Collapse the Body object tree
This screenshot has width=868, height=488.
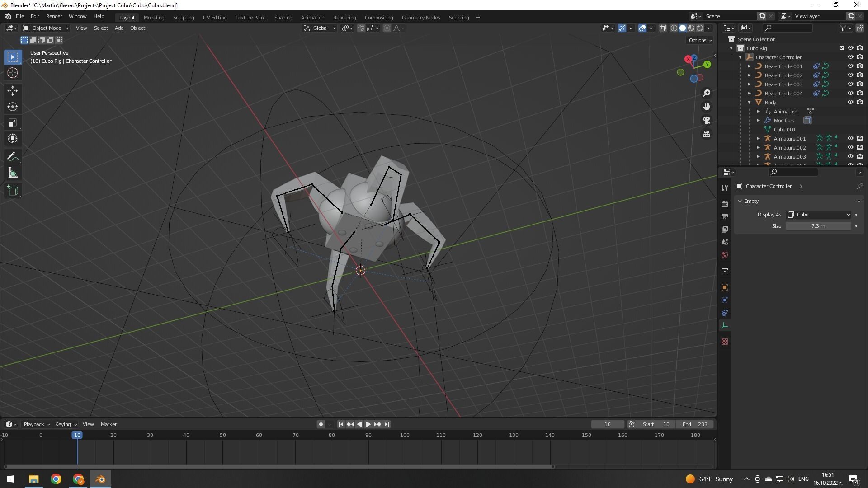point(749,103)
